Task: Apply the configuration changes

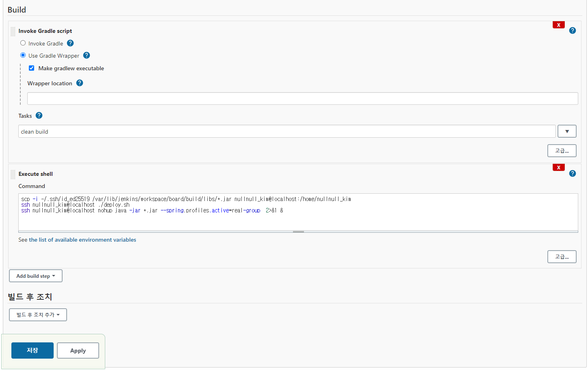Action: pos(78,351)
